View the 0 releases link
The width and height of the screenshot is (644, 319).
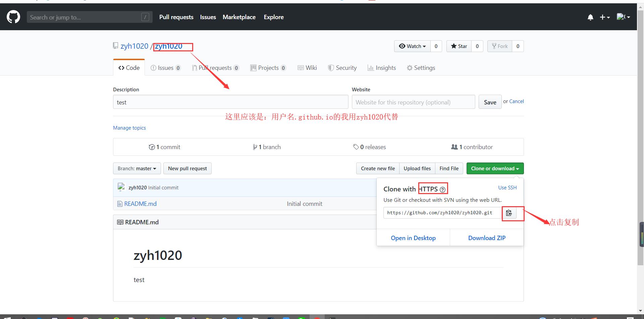pyautogui.click(x=369, y=147)
